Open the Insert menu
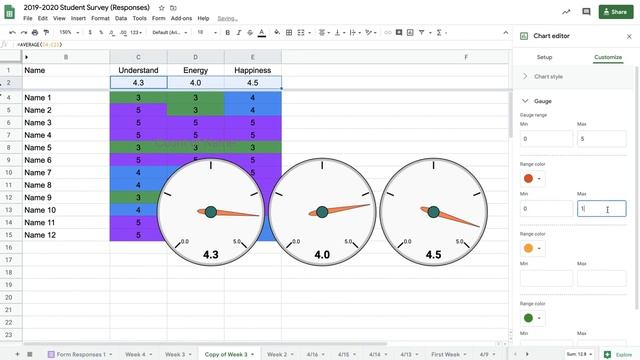The width and height of the screenshot is (640, 360). 78,18
